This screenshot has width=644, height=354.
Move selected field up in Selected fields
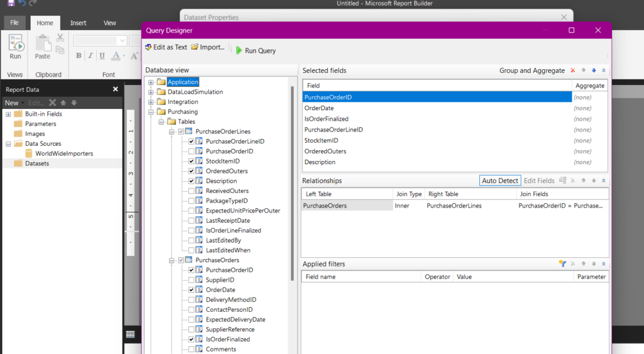point(584,70)
